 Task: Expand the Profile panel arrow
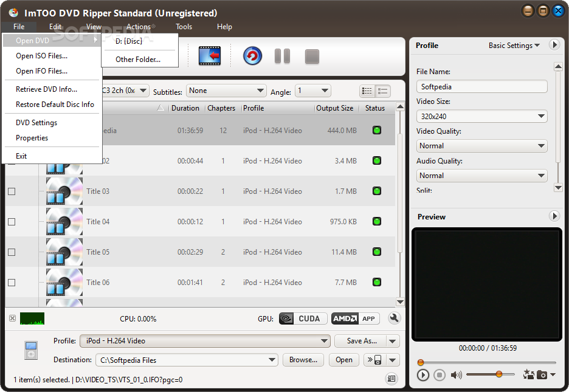pos(554,45)
